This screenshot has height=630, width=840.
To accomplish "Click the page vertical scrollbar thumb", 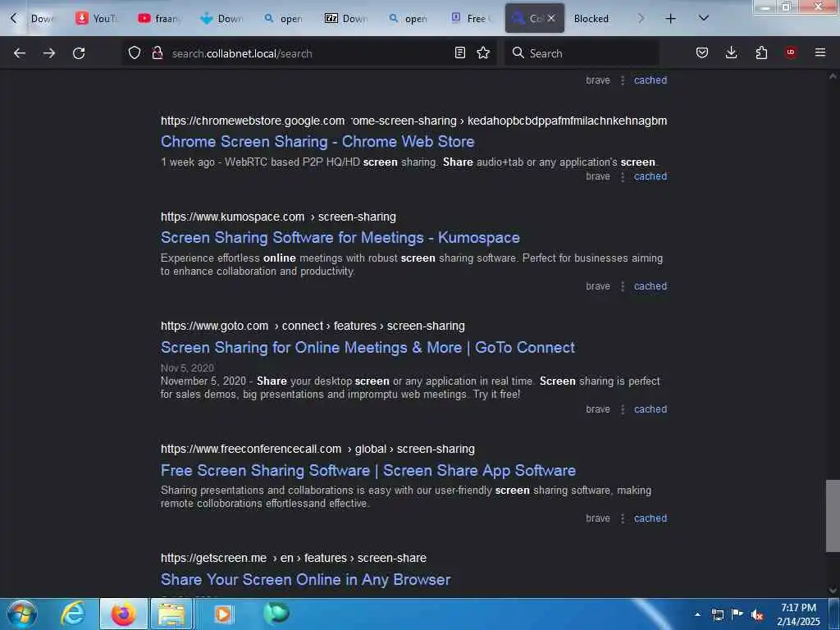I will coord(833,515).
